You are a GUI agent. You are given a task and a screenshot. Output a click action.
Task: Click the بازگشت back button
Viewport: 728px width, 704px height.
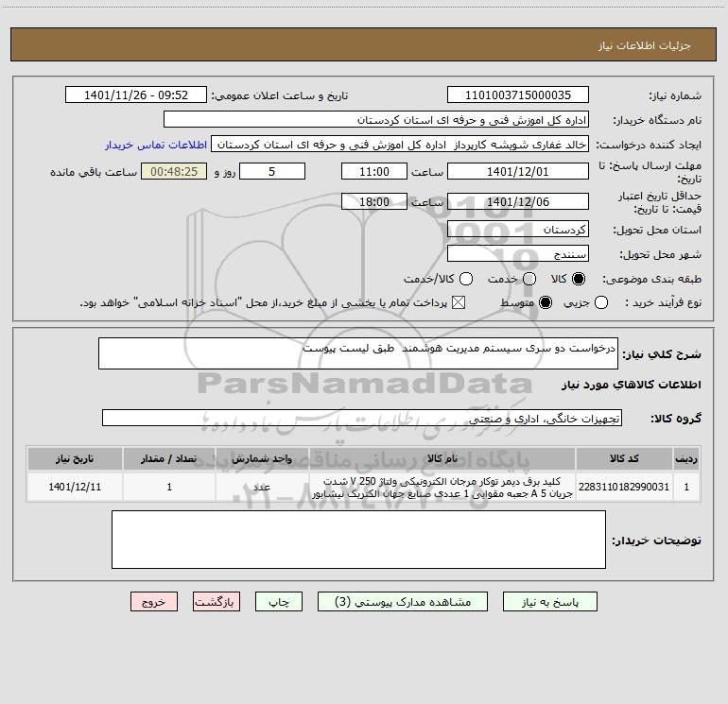(x=217, y=601)
